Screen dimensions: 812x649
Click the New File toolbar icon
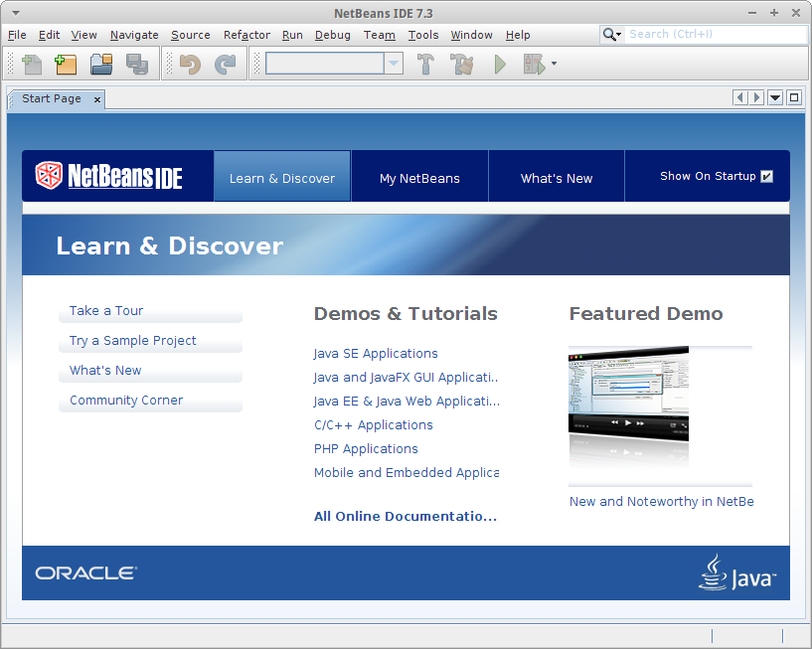pyautogui.click(x=32, y=65)
